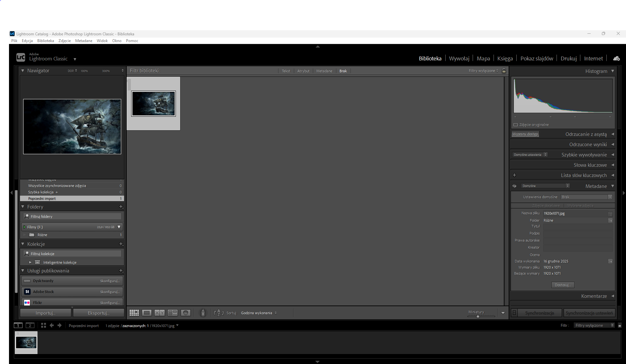Toggle the auto sync switch beside Synchronizacja

(x=514, y=313)
